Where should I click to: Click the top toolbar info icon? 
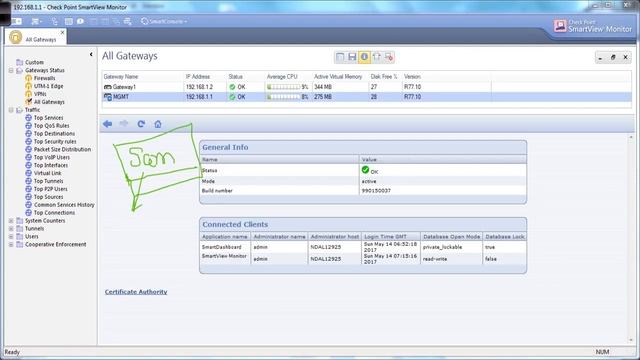80,21
